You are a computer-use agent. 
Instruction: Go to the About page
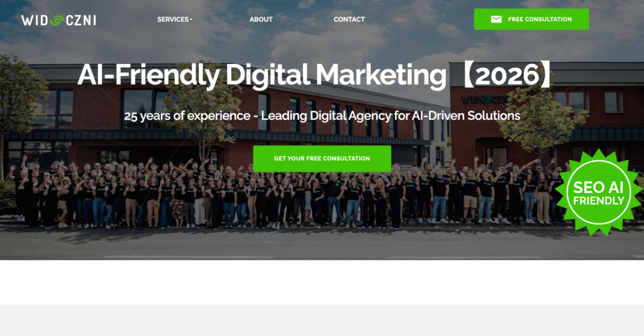tap(261, 19)
